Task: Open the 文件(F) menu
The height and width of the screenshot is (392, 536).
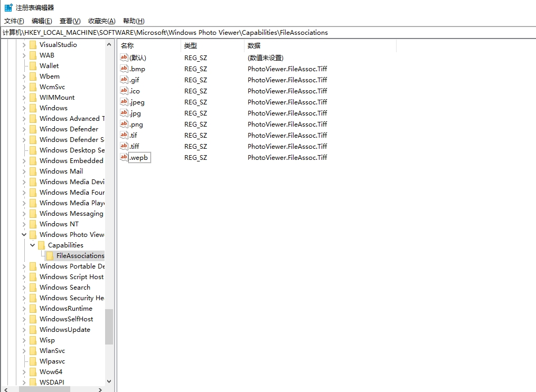Action: 14,21
